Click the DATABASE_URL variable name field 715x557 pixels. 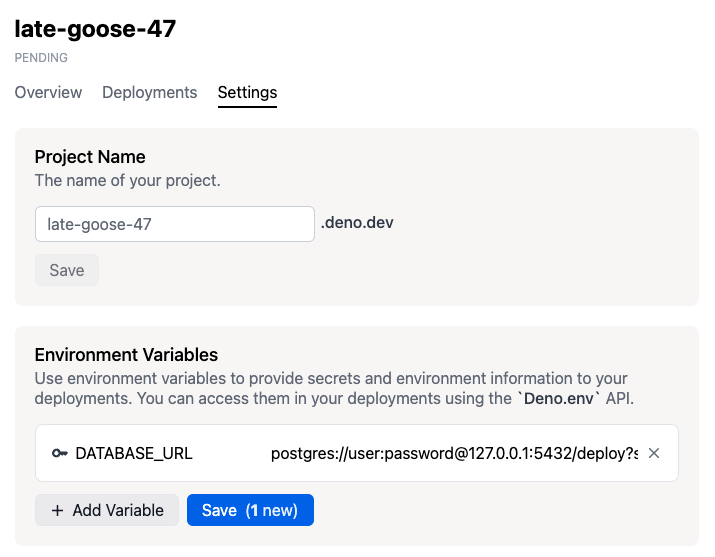pyautogui.click(x=134, y=453)
